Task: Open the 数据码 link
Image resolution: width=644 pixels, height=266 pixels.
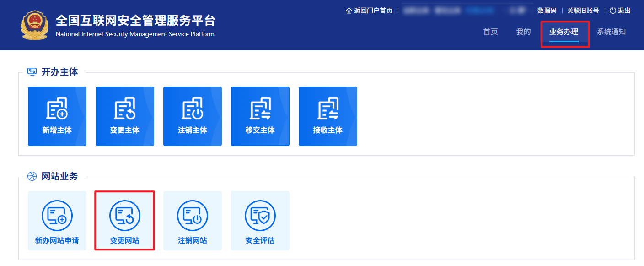Action: pyautogui.click(x=547, y=11)
